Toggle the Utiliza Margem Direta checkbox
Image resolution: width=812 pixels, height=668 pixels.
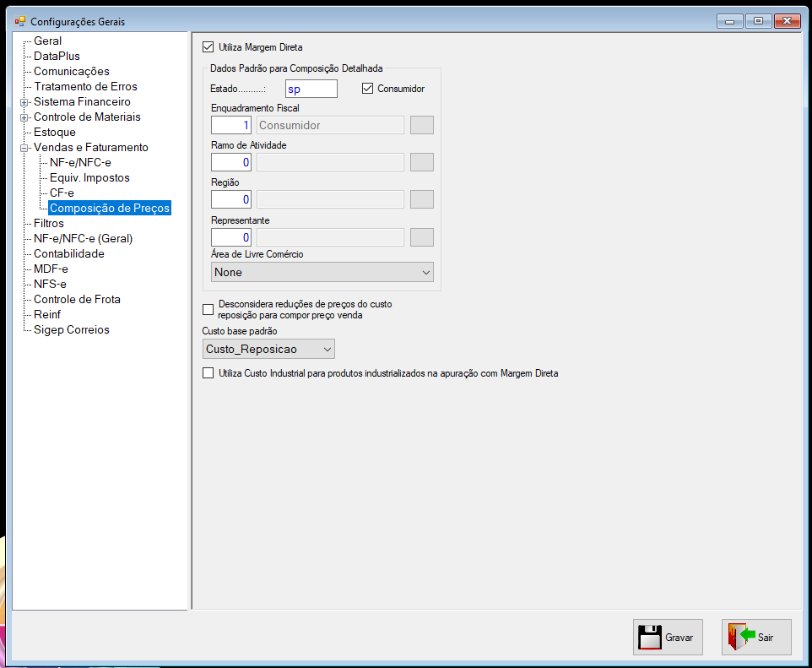pos(208,47)
